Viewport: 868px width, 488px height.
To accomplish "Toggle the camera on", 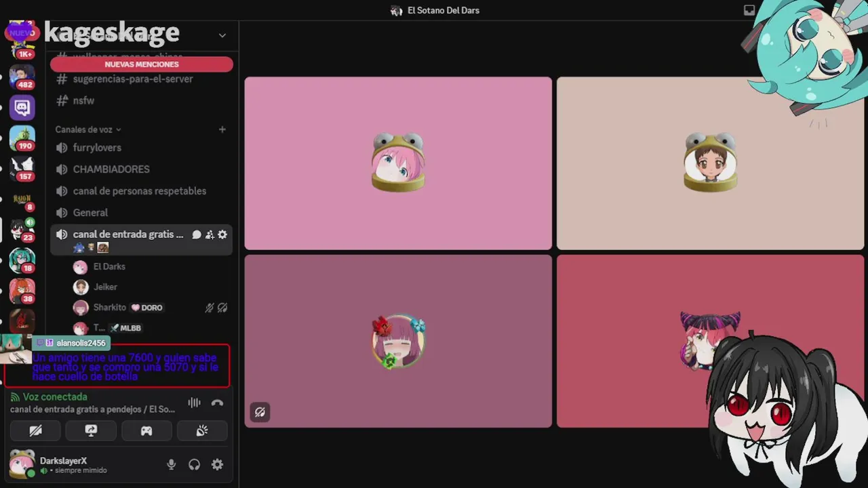I will (x=35, y=430).
